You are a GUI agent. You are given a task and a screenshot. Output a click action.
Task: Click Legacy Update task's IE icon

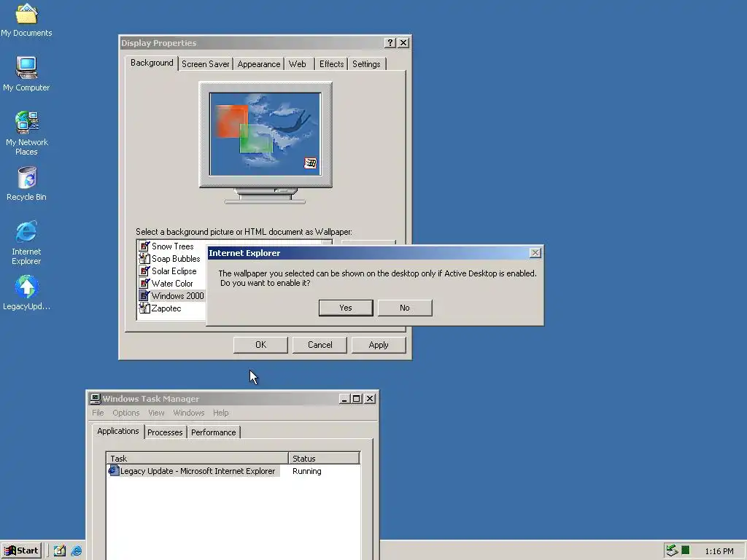[113, 471]
